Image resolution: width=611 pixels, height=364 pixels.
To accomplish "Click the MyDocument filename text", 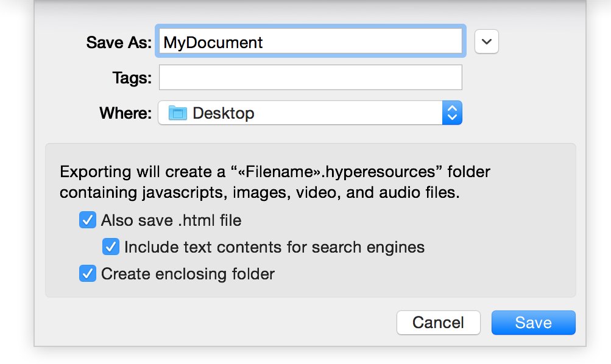I will [213, 42].
